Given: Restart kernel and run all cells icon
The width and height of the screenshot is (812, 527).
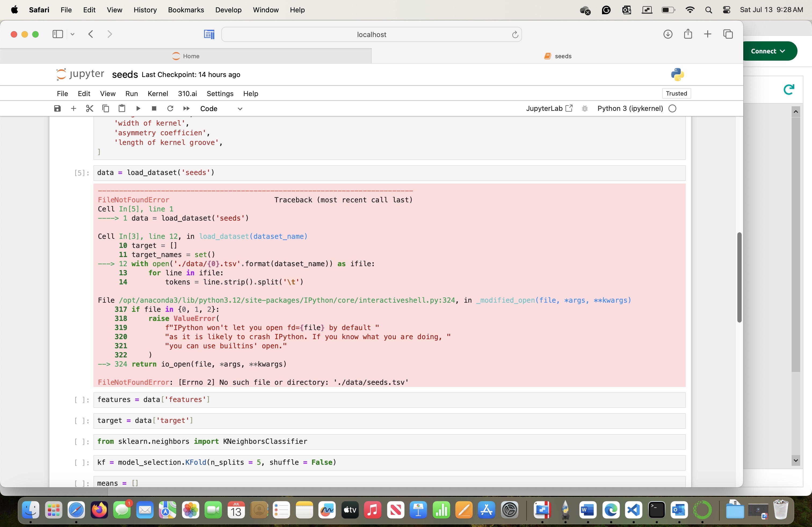Looking at the screenshot, I should pos(186,108).
